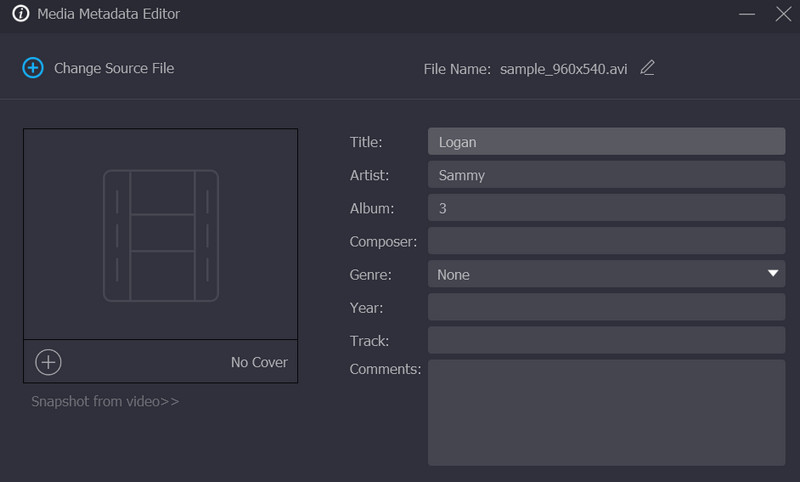Image resolution: width=800 pixels, height=482 pixels.
Task: Close the Media Metadata Editor window
Action: click(x=783, y=15)
